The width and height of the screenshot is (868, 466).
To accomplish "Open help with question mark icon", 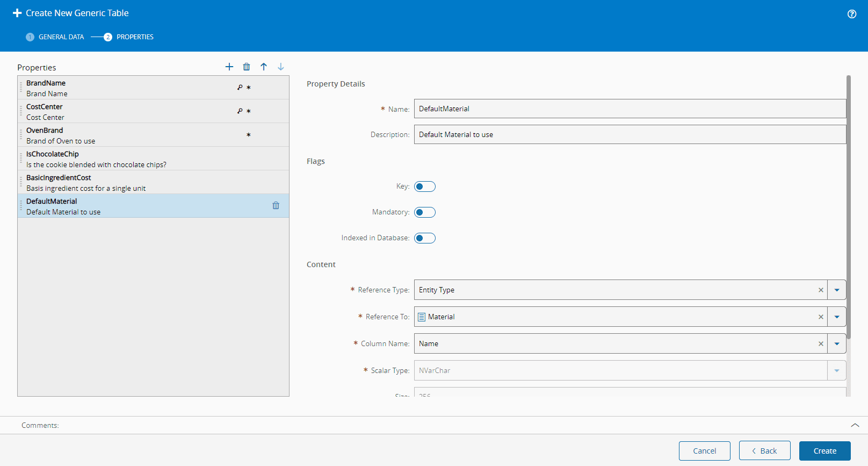I will coord(852,14).
